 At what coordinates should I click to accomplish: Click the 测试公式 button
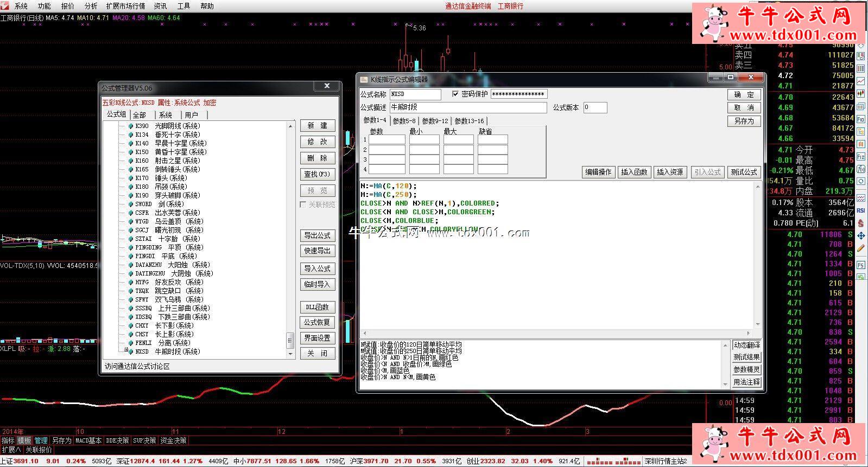(x=744, y=172)
